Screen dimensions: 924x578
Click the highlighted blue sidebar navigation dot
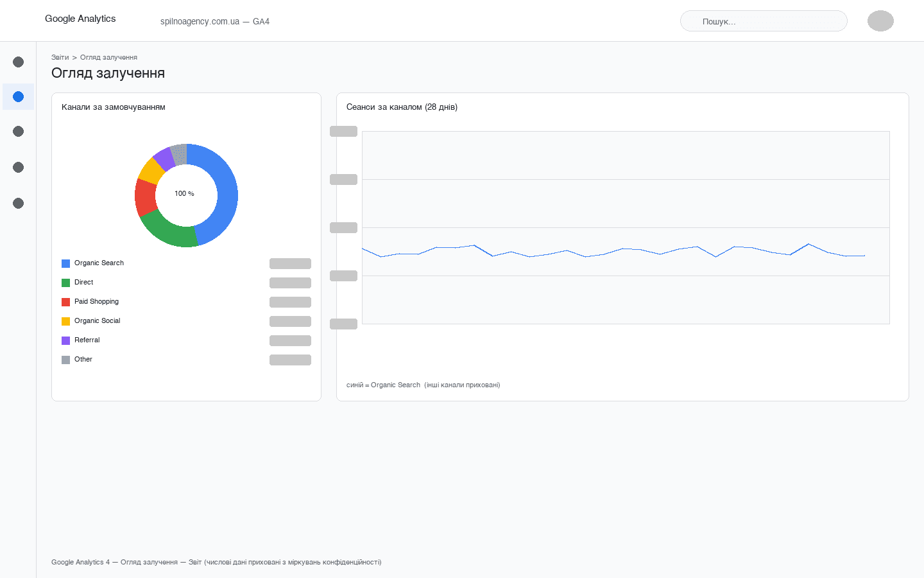(18, 96)
